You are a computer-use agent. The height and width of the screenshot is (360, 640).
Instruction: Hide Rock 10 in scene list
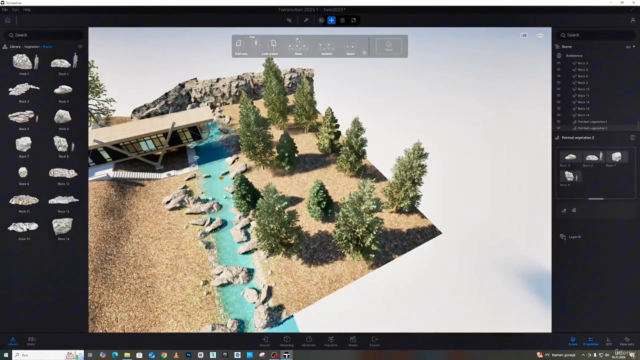(559, 89)
